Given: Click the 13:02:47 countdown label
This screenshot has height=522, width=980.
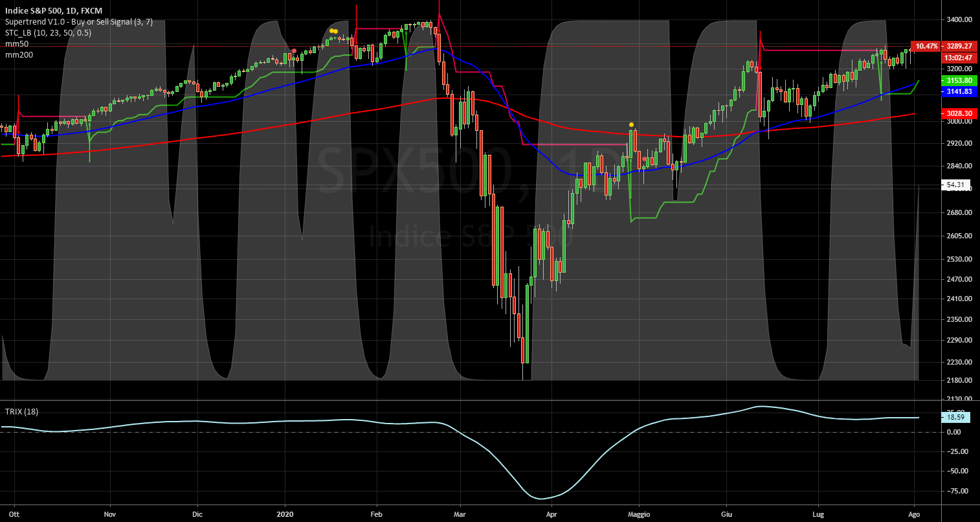Looking at the screenshot, I should [x=958, y=58].
